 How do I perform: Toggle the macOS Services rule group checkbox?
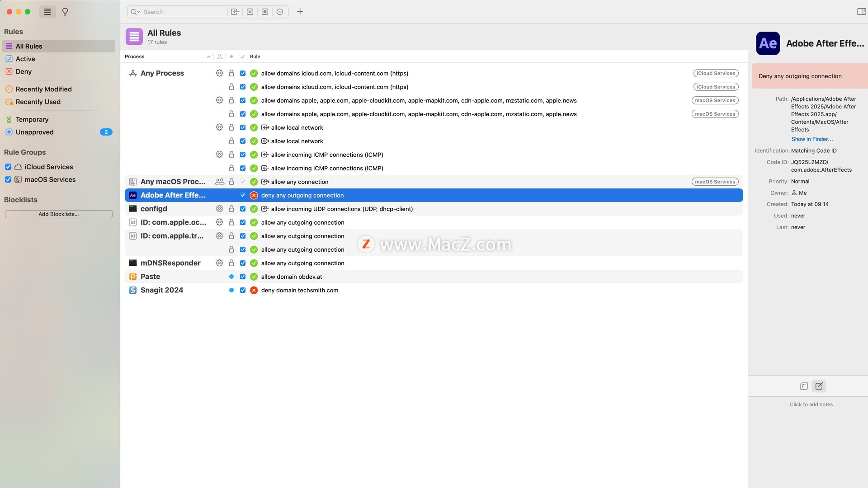point(8,179)
